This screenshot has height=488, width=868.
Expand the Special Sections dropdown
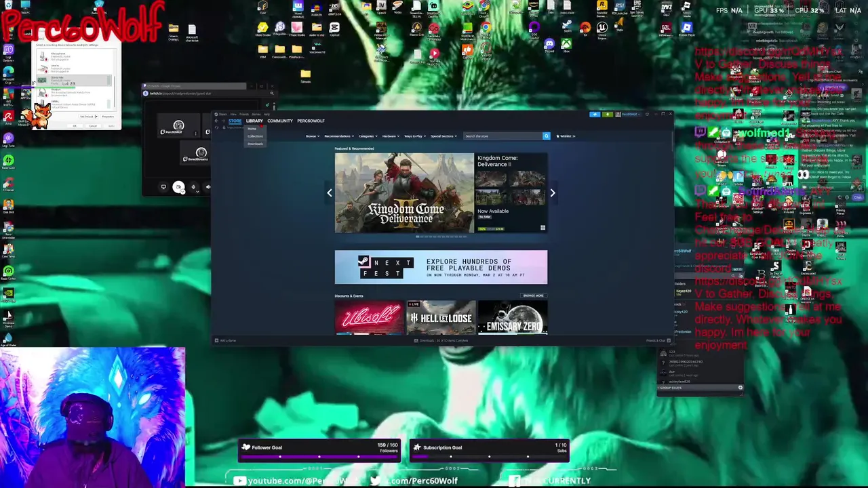(443, 136)
